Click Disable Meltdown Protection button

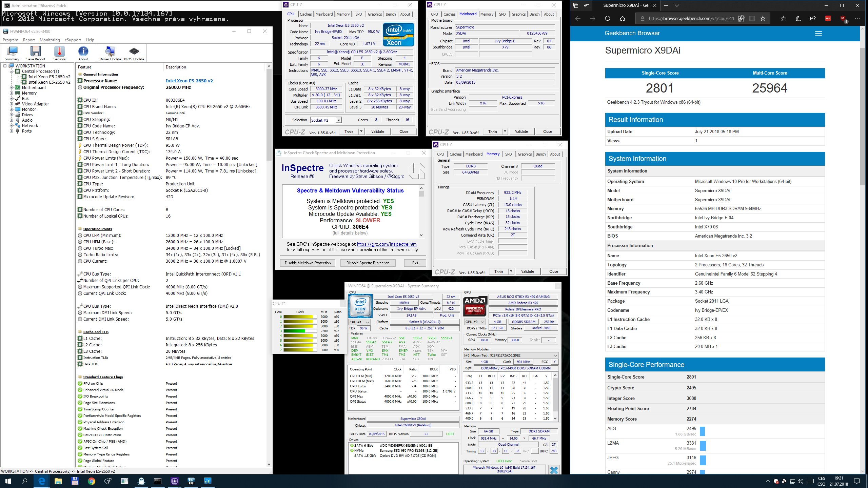click(x=308, y=263)
